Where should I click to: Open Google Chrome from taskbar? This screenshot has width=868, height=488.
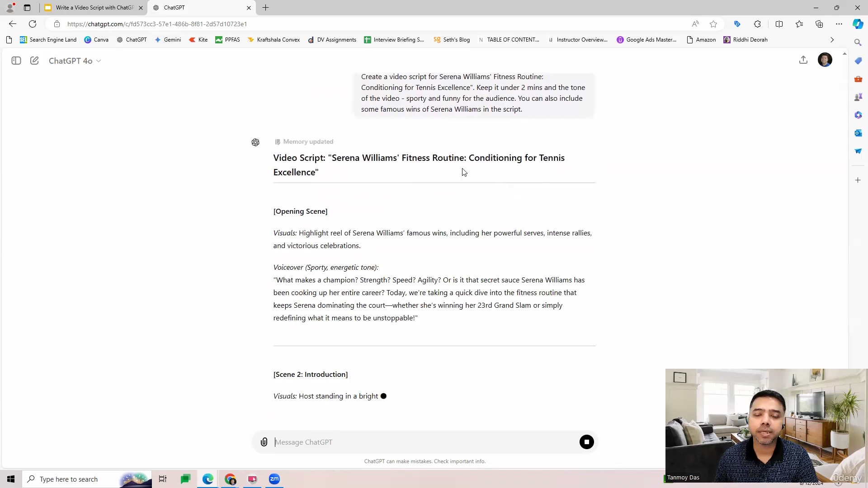[230, 479]
